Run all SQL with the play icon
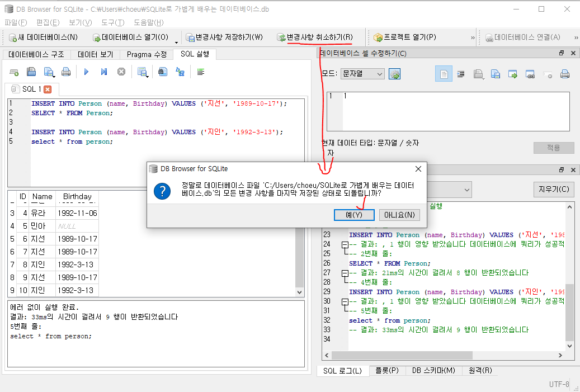Viewport: 580px width, 392px height. click(x=86, y=72)
